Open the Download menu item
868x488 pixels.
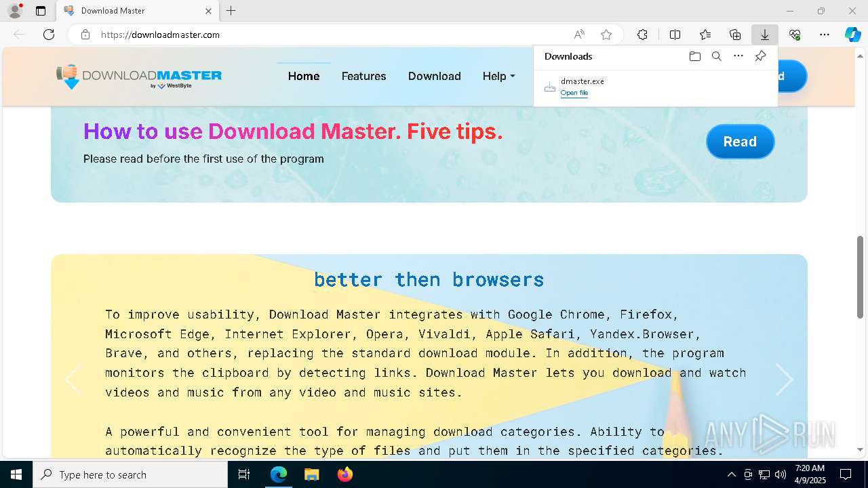(x=435, y=76)
